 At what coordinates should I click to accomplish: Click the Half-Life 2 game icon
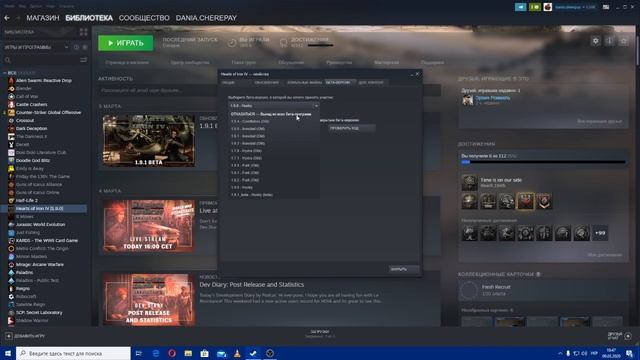[x=11, y=200]
